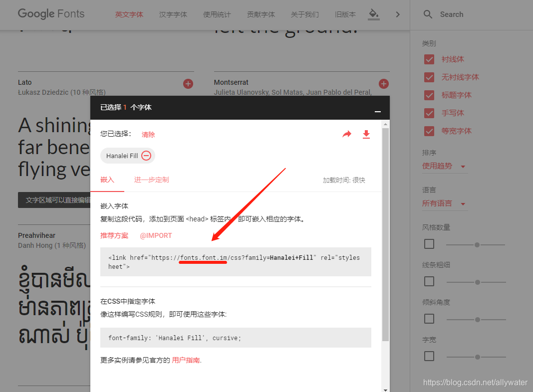Enable the 倾斜角度 filter checkbox
This screenshot has width=533, height=392.
click(x=429, y=319)
